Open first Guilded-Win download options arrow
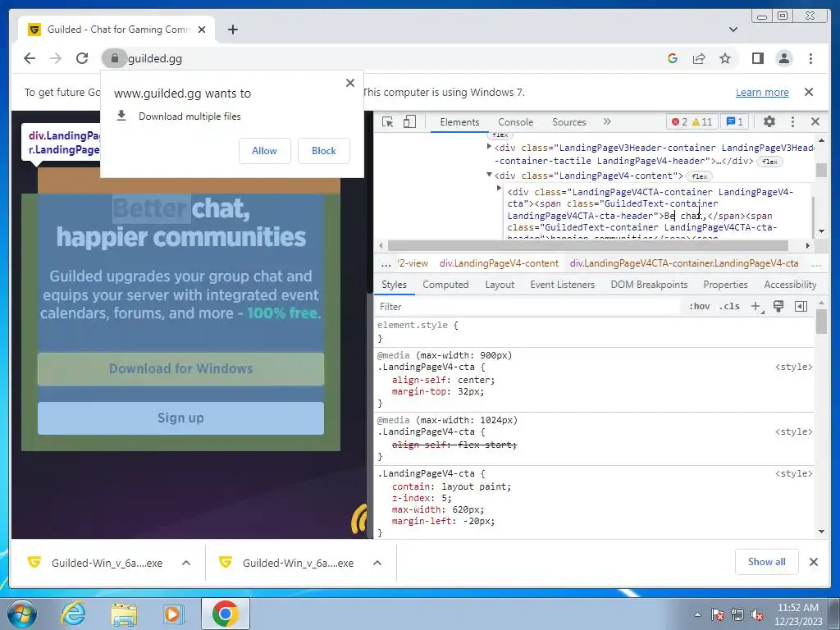 (186, 563)
